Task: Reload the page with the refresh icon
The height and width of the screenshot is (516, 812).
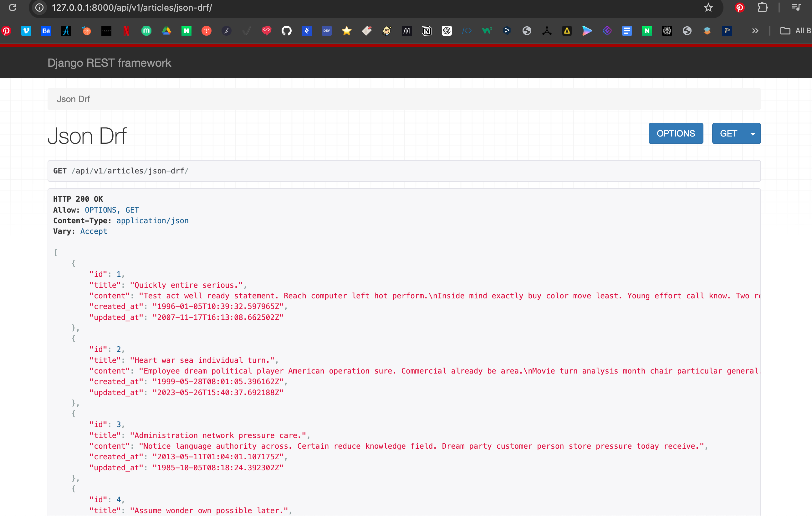Action: (x=13, y=8)
